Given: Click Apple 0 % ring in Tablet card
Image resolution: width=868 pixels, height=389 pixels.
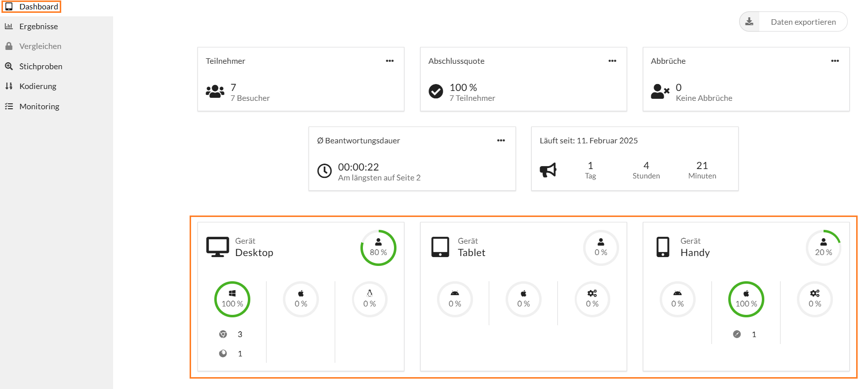Looking at the screenshot, I should click(523, 299).
